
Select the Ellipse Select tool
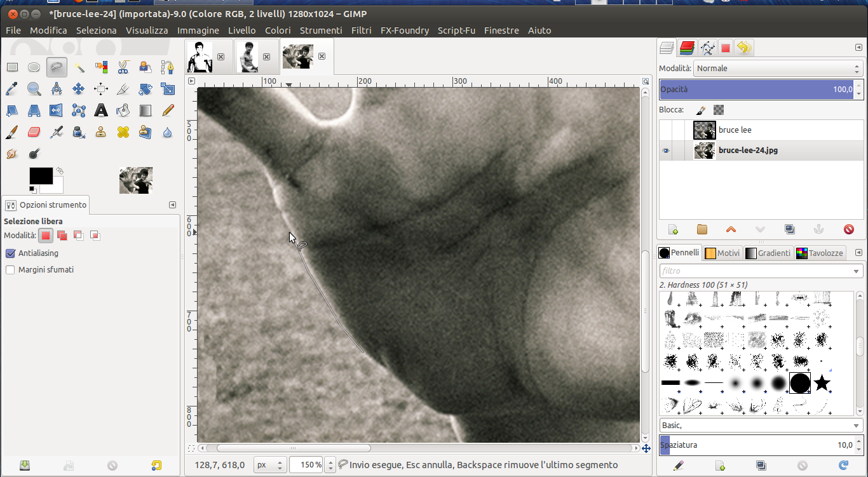pyautogui.click(x=34, y=67)
